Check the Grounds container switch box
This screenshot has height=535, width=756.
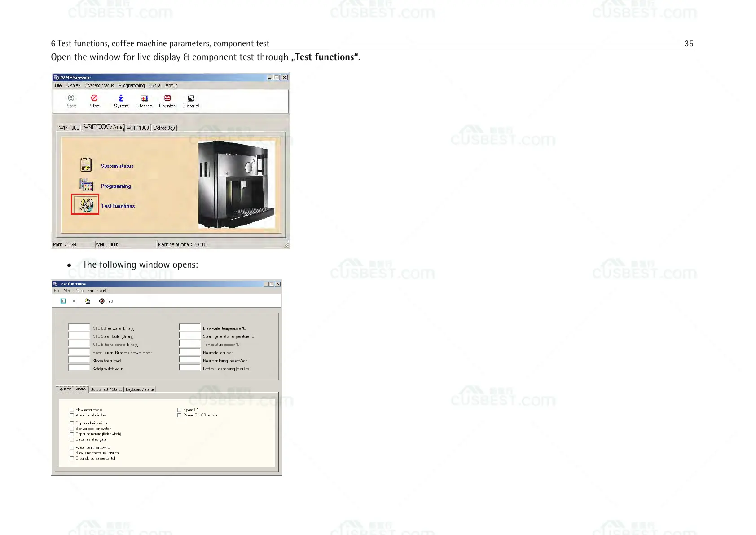click(72, 458)
